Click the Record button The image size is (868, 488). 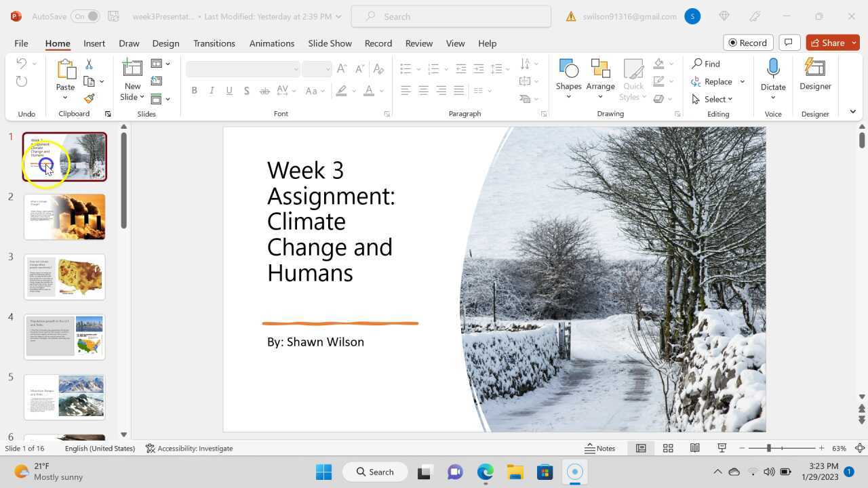[x=747, y=43]
